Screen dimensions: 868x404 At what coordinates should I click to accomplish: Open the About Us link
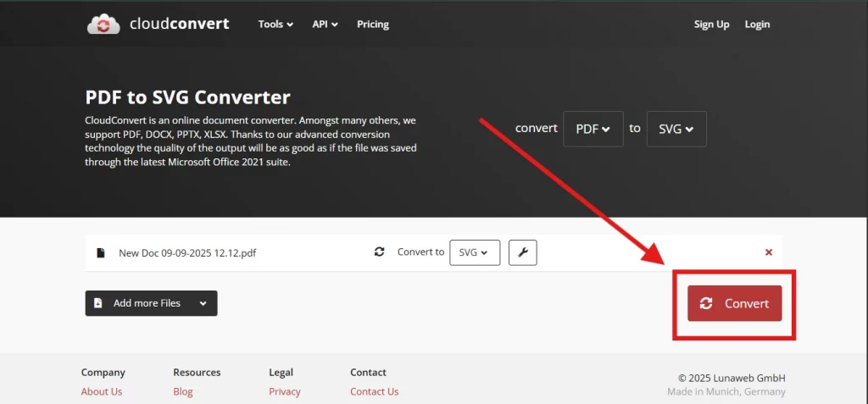[x=102, y=392]
